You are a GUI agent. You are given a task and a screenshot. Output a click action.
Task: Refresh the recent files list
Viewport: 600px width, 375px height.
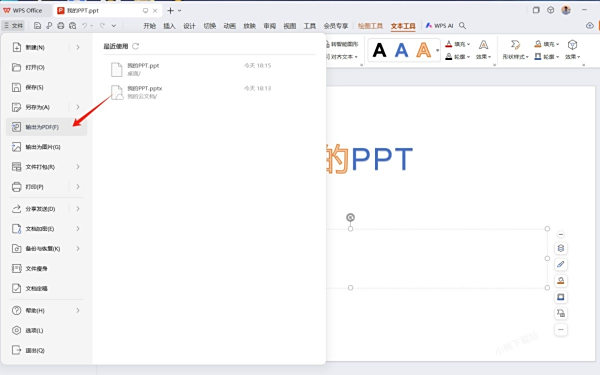click(135, 46)
